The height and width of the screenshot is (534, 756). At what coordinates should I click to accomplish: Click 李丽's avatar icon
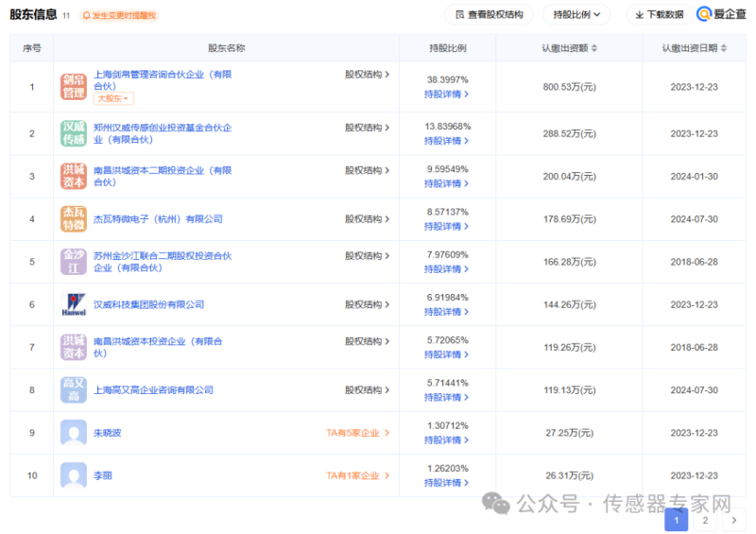pos(74,475)
